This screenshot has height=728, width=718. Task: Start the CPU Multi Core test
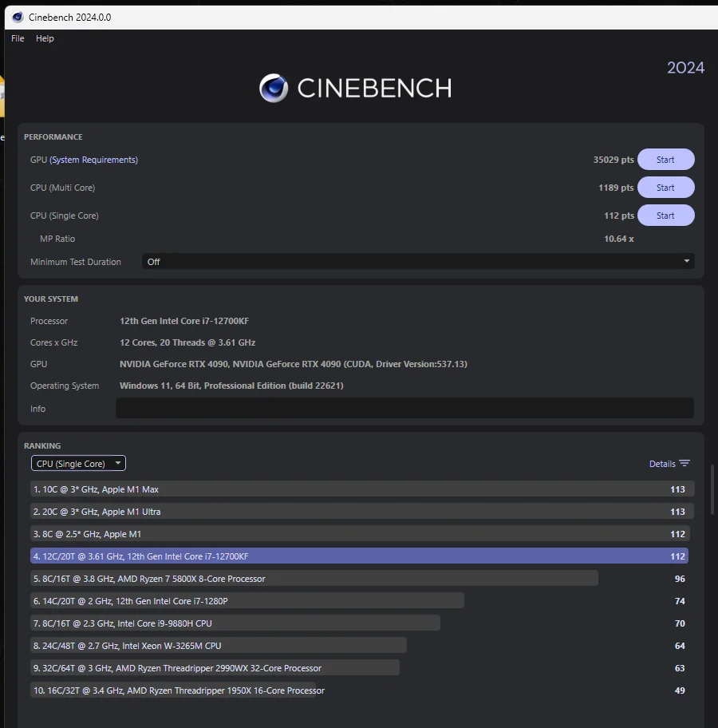tap(665, 188)
